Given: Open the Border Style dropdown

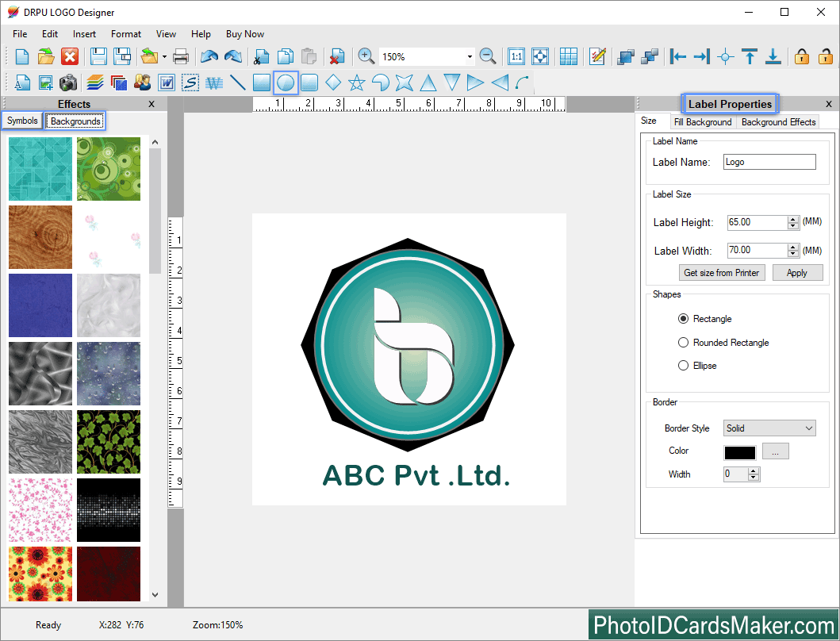Looking at the screenshot, I should 769,428.
